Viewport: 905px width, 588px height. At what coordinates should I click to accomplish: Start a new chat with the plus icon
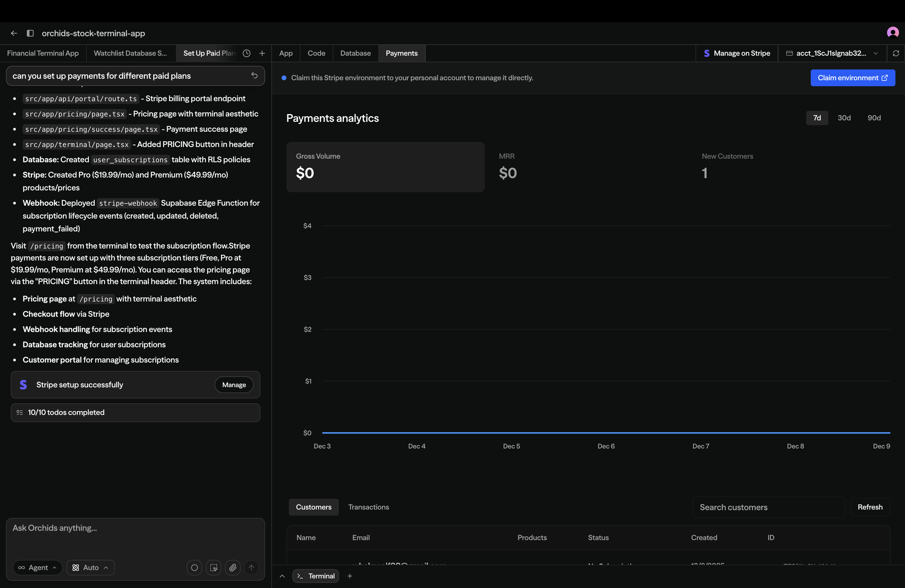tap(262, 54)
